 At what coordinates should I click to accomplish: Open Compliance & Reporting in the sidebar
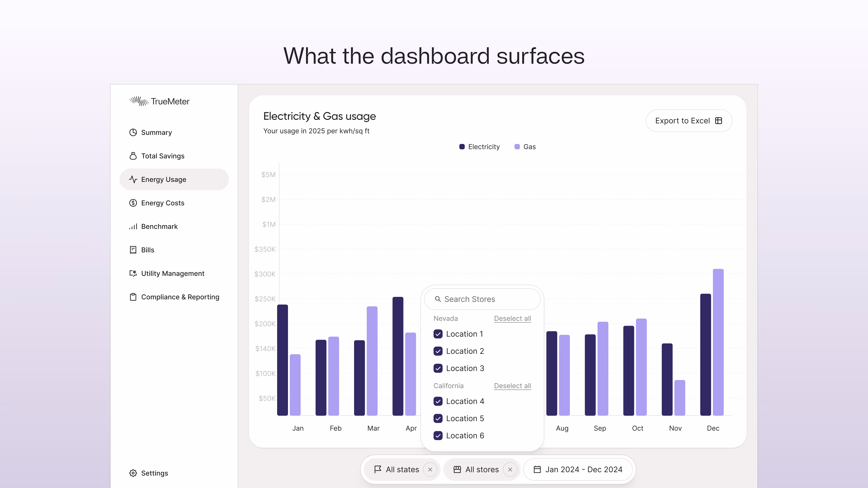click(x=180, y=297)
